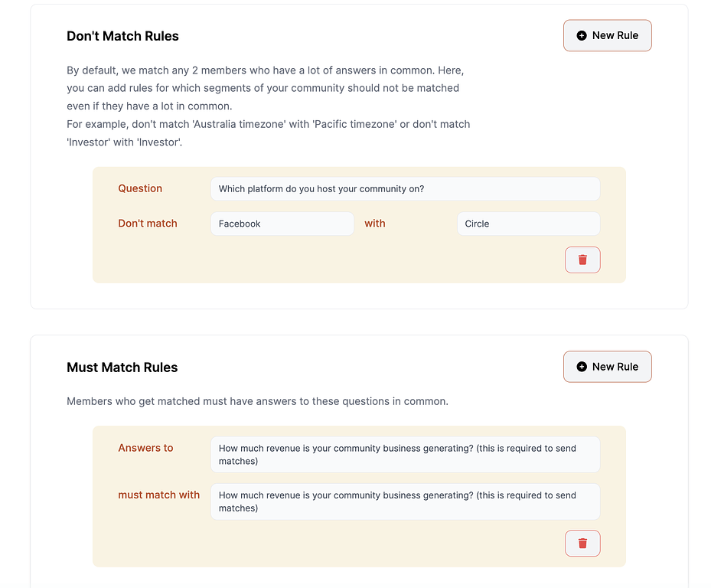Click the Australia timezone example paragraph

(269, 133)
